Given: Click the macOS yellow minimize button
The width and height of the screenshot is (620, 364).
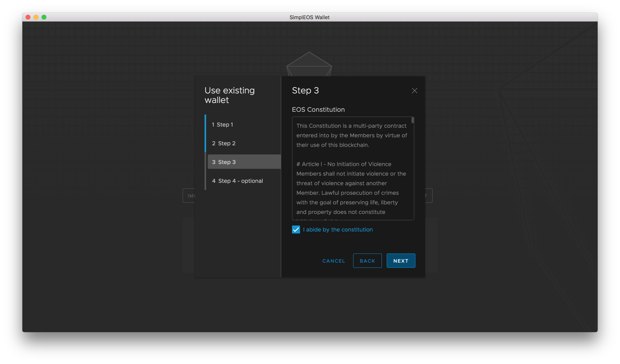Looking at the screenshot, I should [36, 17].
